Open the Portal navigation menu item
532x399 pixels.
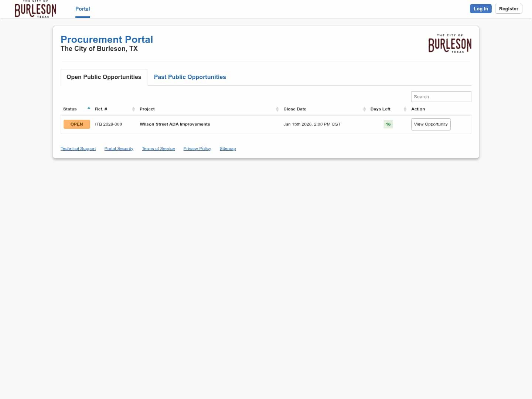pyautogui.click(x=82, y=9)
